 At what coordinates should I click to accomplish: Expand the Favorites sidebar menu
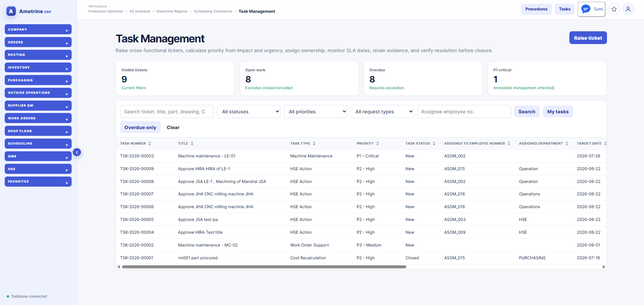click(38, 182)
